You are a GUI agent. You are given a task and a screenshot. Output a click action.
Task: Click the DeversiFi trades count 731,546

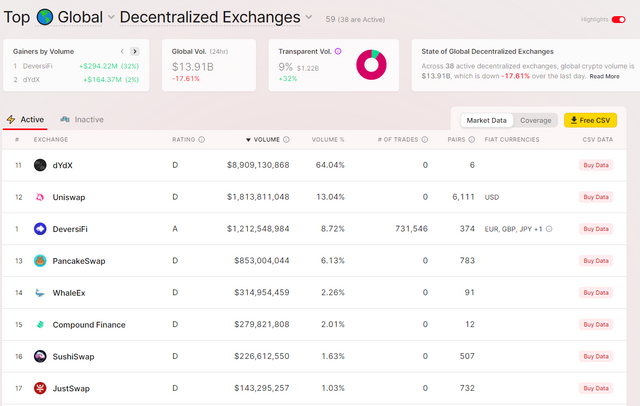[411, 229]
